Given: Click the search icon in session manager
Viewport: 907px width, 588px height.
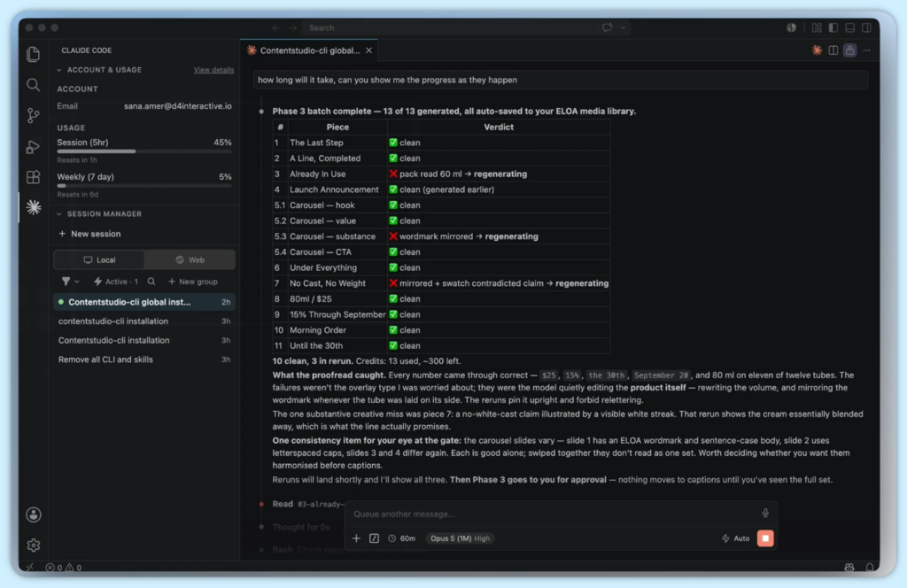Looking at the screenshot, I should pyautogui.click(x=151, y=282).
